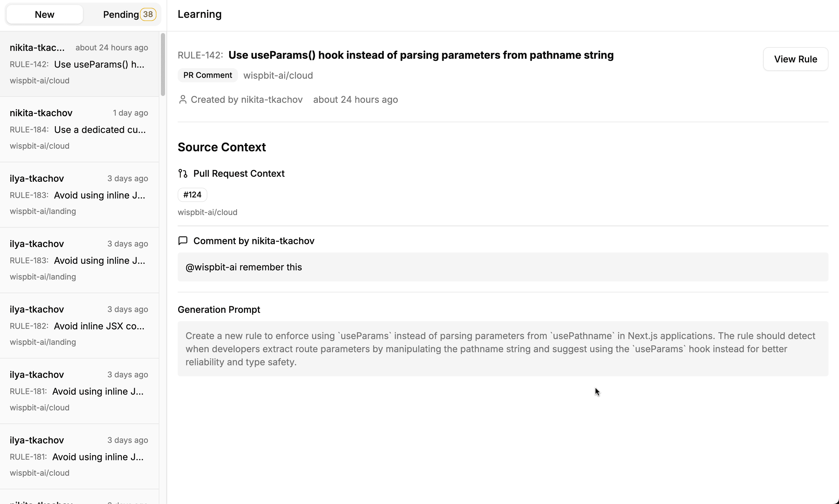Open pull request #124 badge
Image resolution: width=839 pixels, height=504 pixels.
tap(192, 195)
